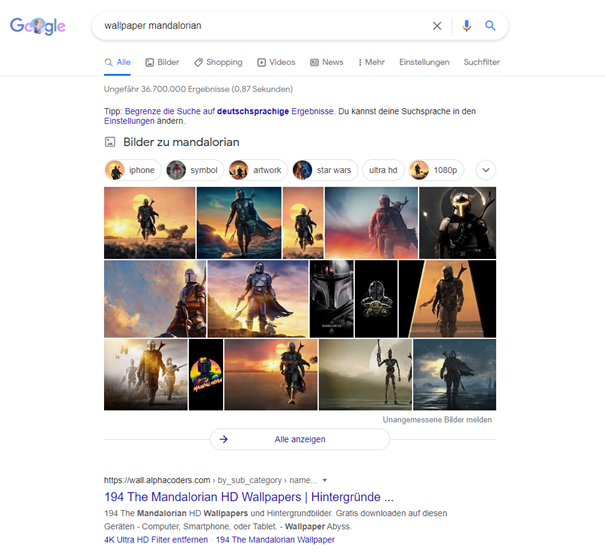Open dark gold-helmet Mandalorian thumbnail
Screen dimensions: 605x554
point(458,223)
